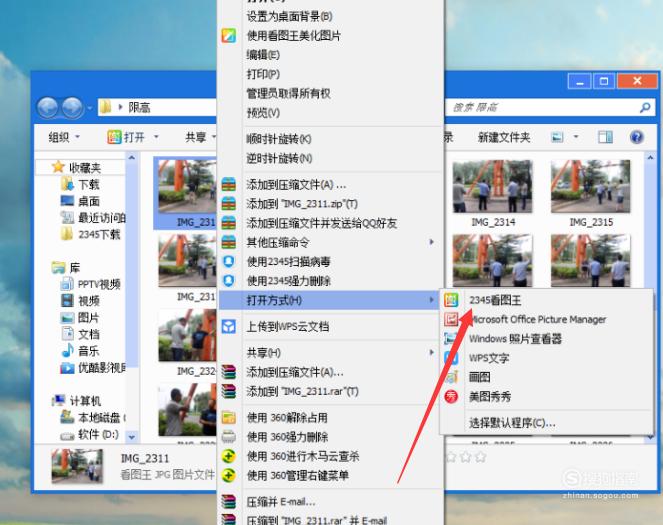Click the WPS cloud cube icon
The image size is (663, 525).
pyautogui.click(x=229, y=326)
